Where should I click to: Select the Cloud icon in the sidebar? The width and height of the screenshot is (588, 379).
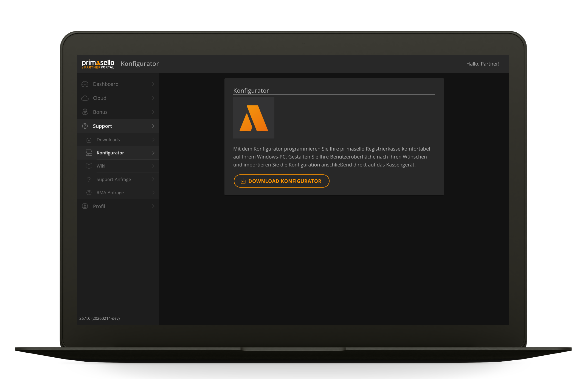point(85,98)
